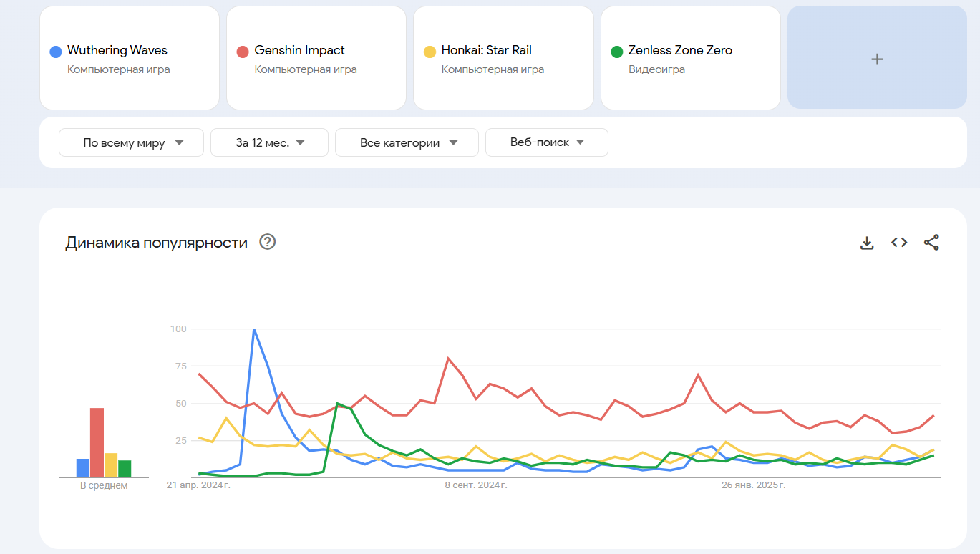The width and height of the screenshot is (980, 554).
Task: Download the interest over time chart data
Action: coord(867,243)
